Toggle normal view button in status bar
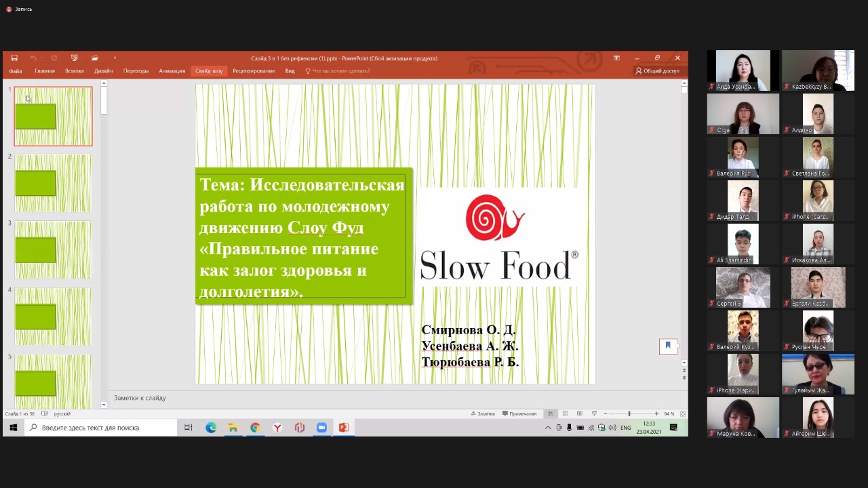Image resolution: width=868 pixels, height=488 pixels. [551, 413]
